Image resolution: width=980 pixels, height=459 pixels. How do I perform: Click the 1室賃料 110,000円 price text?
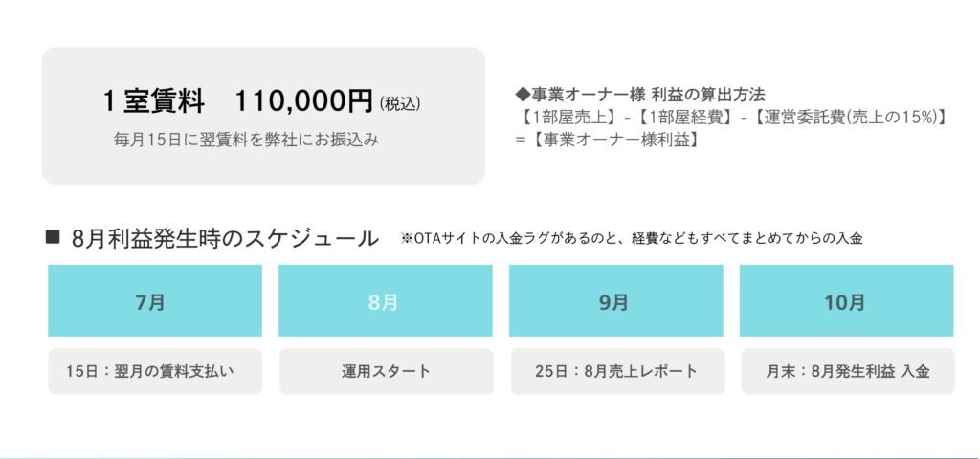click(x=238, y=101)
